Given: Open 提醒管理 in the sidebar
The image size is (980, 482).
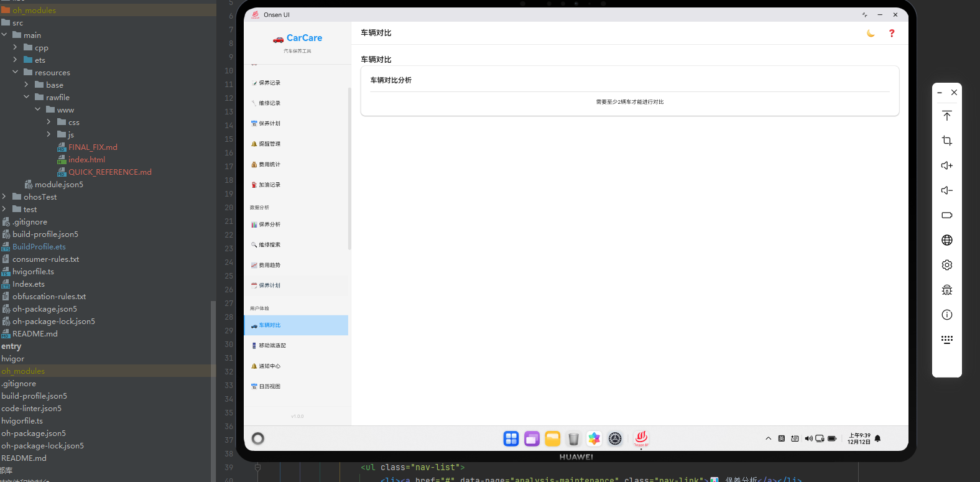Looking at the screenshot, I should click(x=296, y=144).
